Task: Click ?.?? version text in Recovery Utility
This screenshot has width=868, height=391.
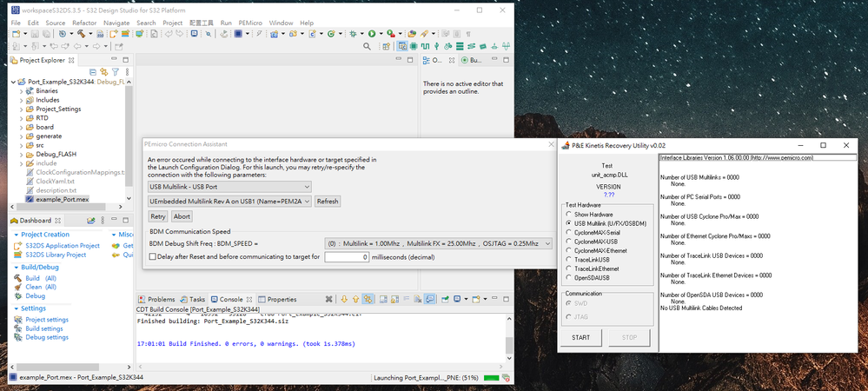Action: tap(609, 195)
